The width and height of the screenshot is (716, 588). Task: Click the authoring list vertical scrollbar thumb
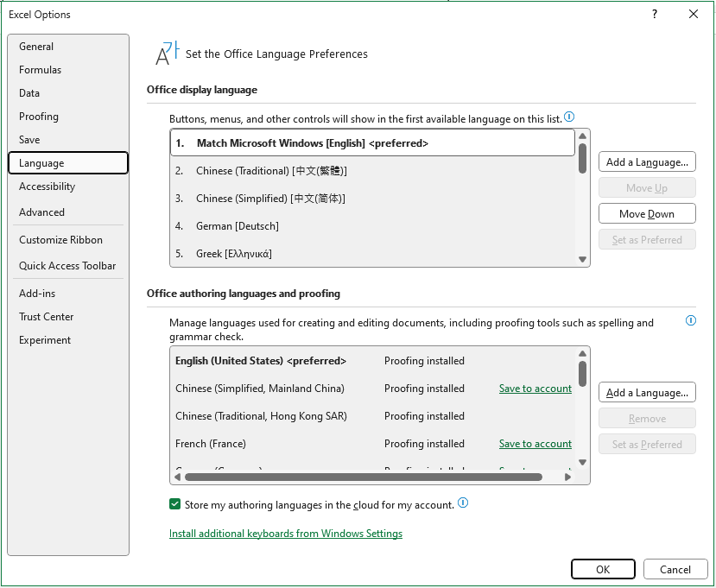coord(582,374)
